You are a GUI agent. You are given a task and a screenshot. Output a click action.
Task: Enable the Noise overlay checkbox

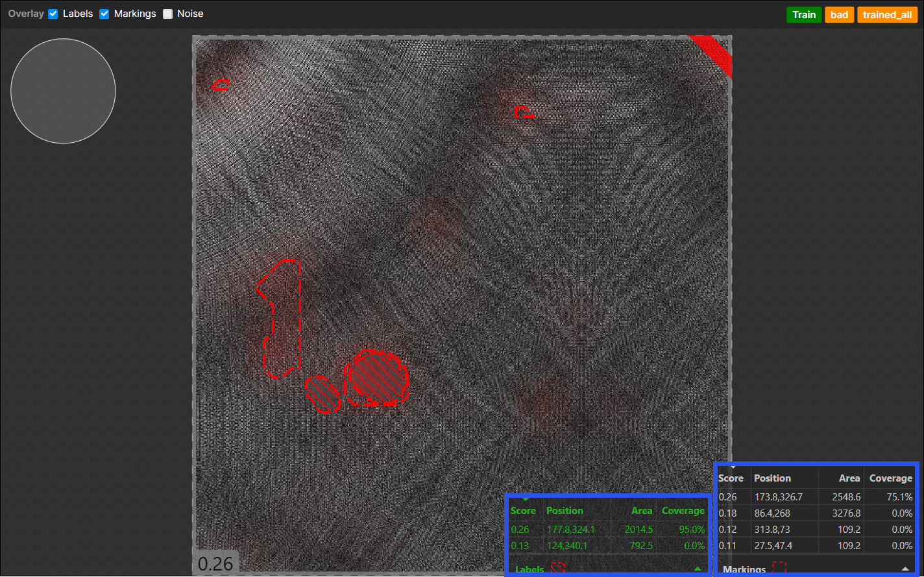coord(167,14)
